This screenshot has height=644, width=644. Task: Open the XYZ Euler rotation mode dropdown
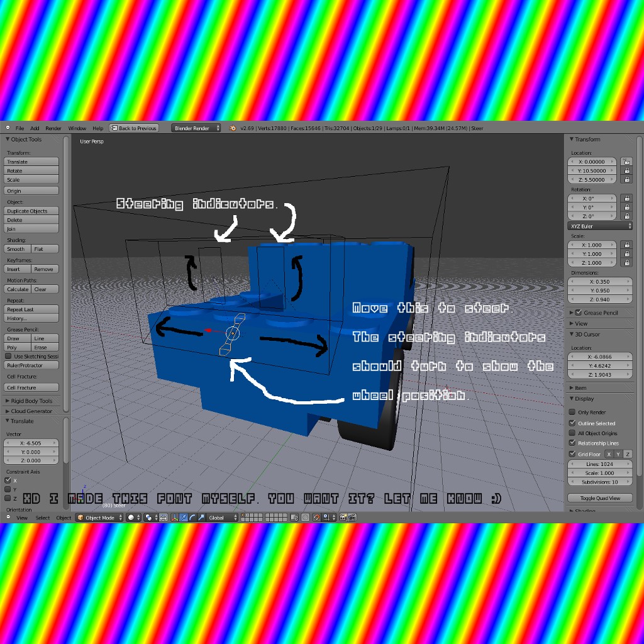[x=600, y=226]
